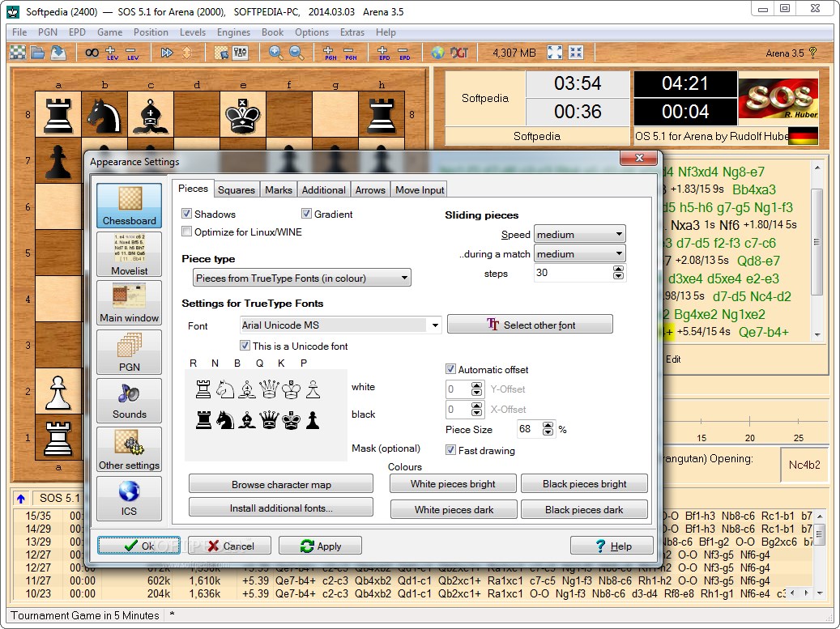Click White pieces bright colour button
The height and width of the screenshot is (629, 840).
pyautogui.click(x=453, y=483)
